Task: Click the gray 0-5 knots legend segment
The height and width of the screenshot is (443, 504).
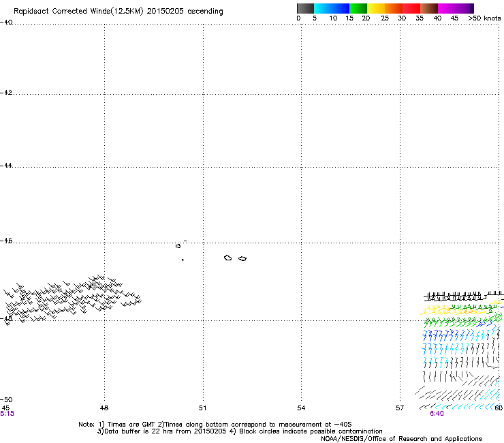Action: [x=305, y=8]
